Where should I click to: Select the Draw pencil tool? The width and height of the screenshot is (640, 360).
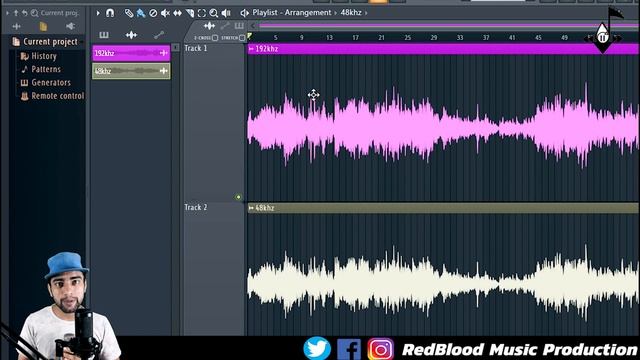click(x=129, y=13)
